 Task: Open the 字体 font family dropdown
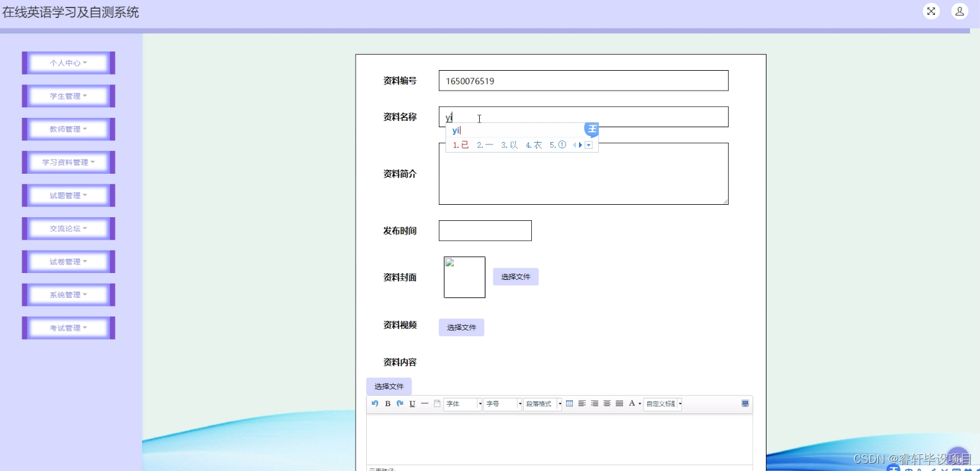[x=463, y=404]
